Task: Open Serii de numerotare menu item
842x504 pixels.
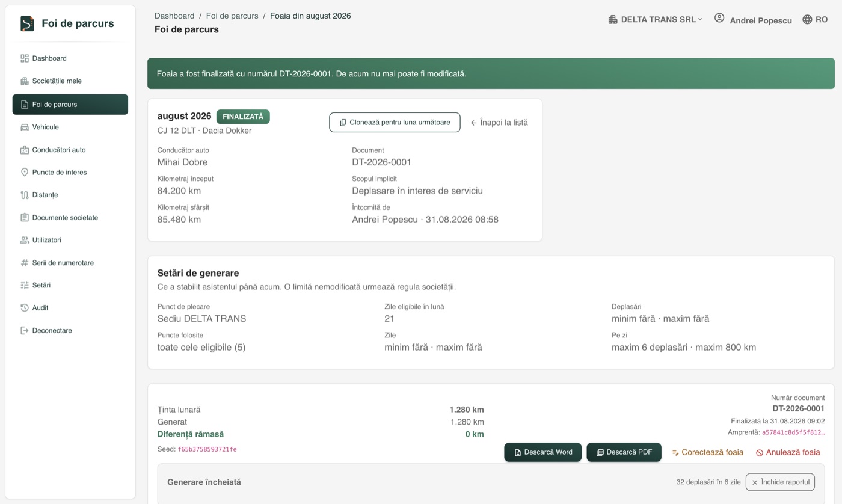Action: tap(70, 263)
